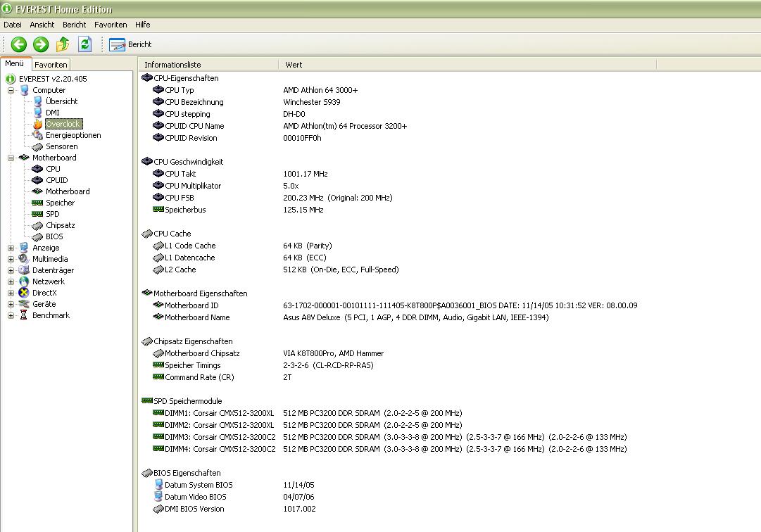Viewport: 761px width, 532px height.
Task: Select EVEREST v2.20.405 root item
Action: (x=53, y=79)
